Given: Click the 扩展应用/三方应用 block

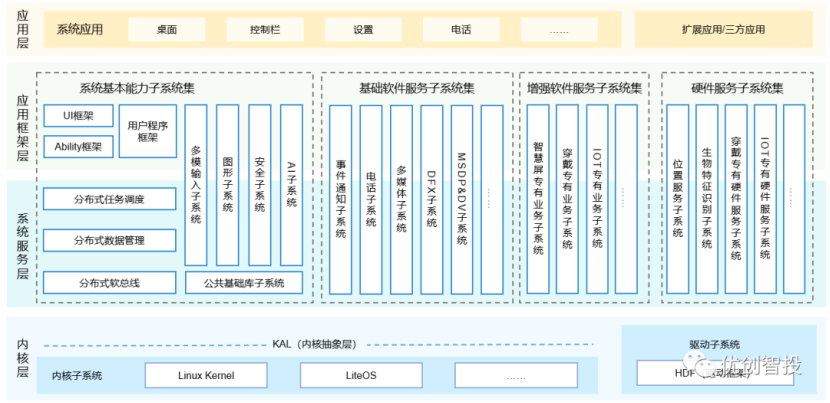Looking at the screenshot, I should tap(723, 30).
